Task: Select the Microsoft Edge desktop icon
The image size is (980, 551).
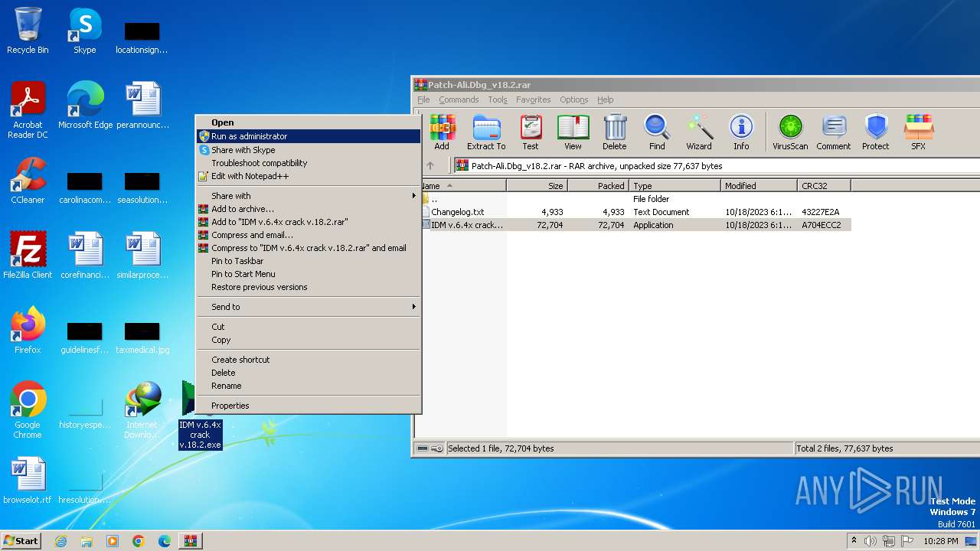Action: (x=85, y=106)
